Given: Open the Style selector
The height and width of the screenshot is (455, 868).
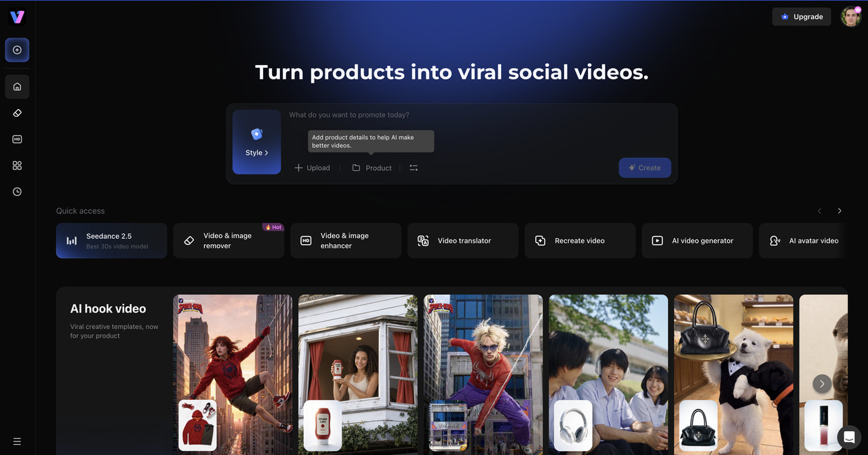Looking at the screenshot, I should point(256,142).
